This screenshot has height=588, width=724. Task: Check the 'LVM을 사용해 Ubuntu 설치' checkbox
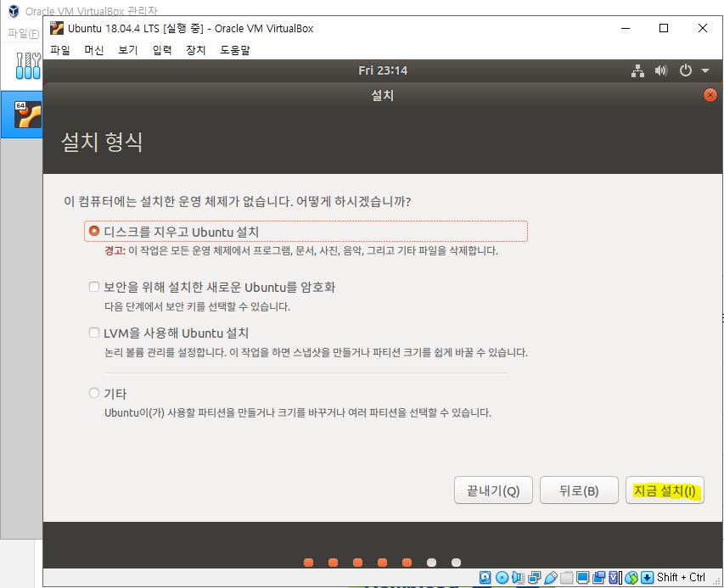pos(93,333)
